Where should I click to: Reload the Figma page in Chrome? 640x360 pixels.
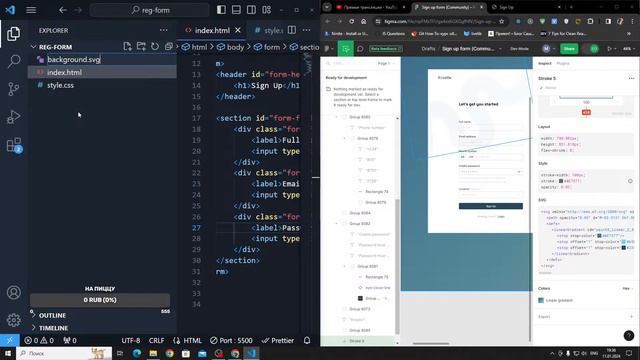351,21
